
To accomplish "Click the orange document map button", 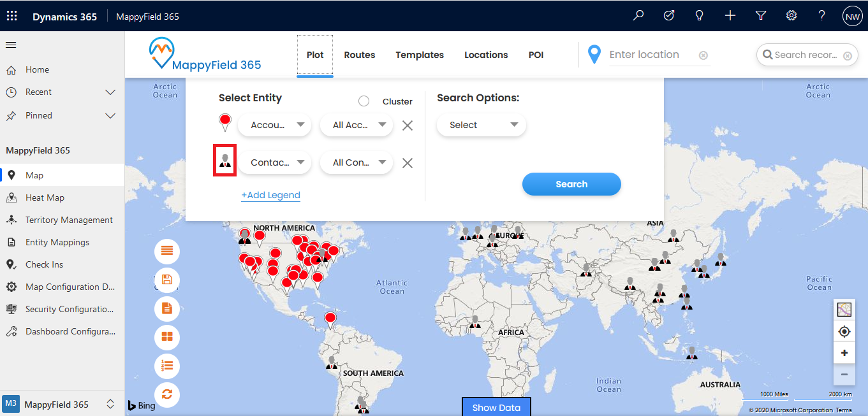I will click(x=167, y=309).
